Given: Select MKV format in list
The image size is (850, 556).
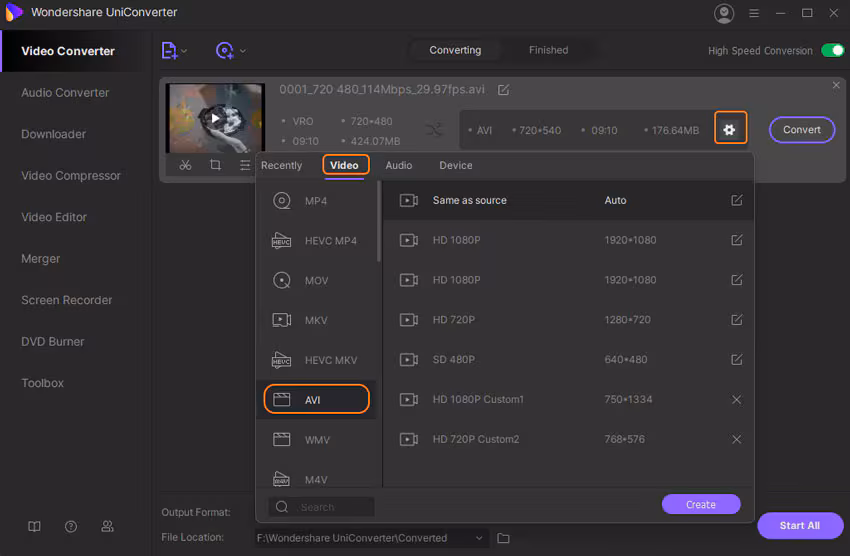Looking at the screenshot, I should coord(316,320).
